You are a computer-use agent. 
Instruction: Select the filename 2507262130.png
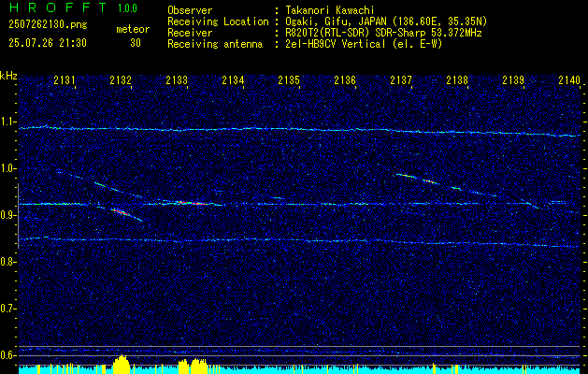[48, 24]
